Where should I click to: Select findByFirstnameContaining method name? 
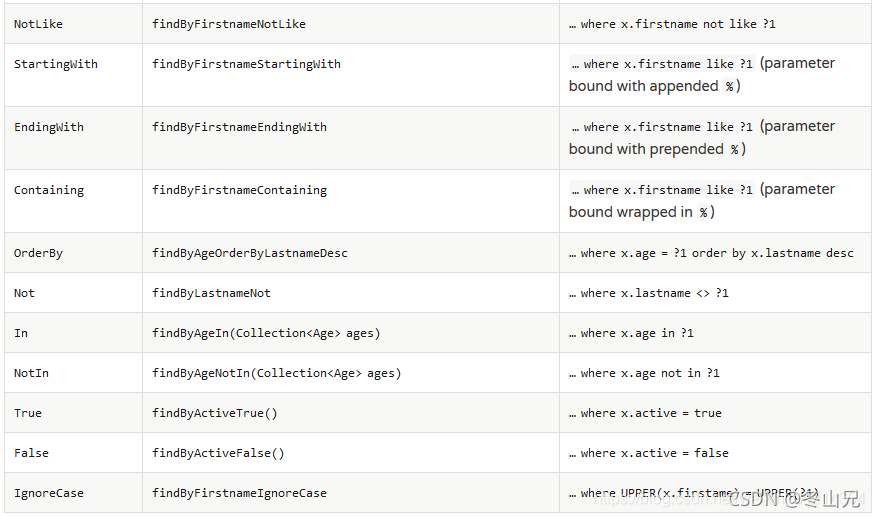click(239, 190)
